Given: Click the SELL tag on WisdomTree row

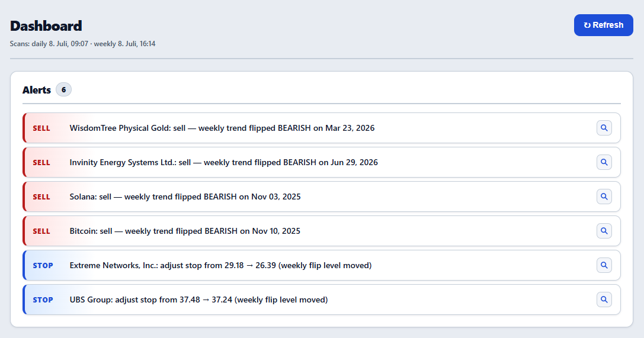Looking at the screenshot, I should (x=41, y=128).
